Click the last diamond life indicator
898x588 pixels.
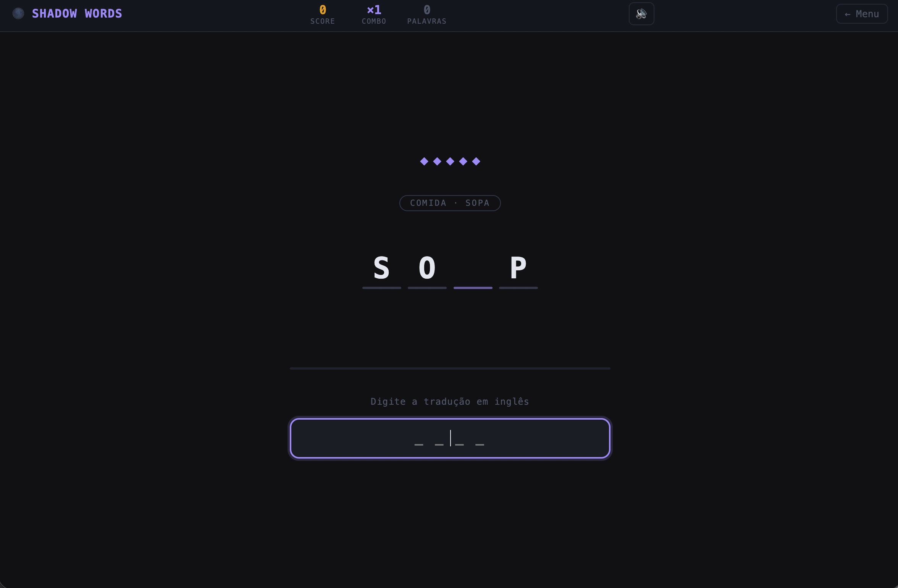[x=476, y=162]
